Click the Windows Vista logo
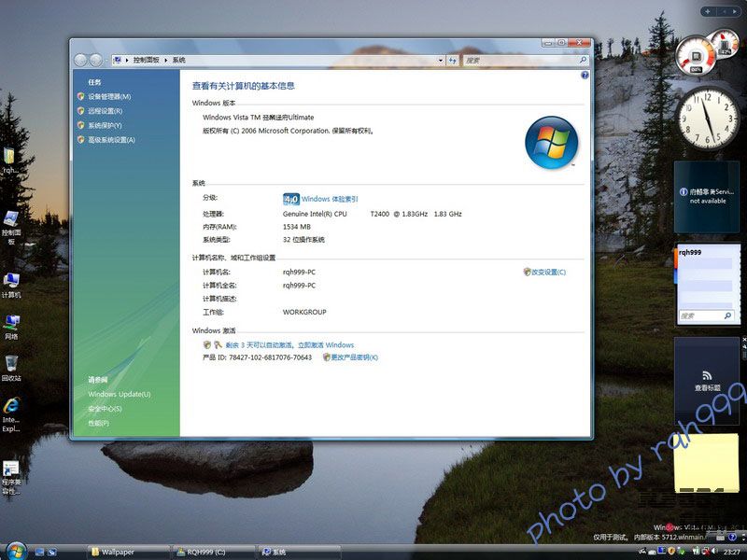The height and width of the screenshot is (560, 747). 551,143
